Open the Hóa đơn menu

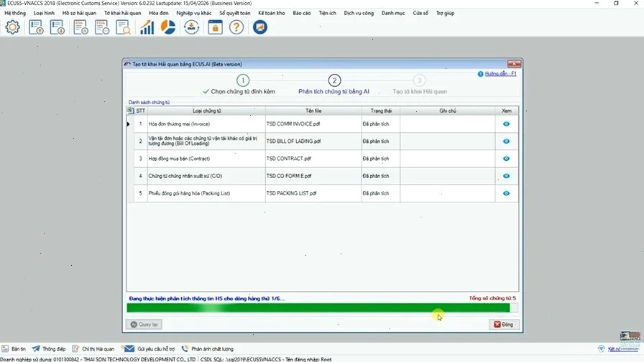point(159,13)
